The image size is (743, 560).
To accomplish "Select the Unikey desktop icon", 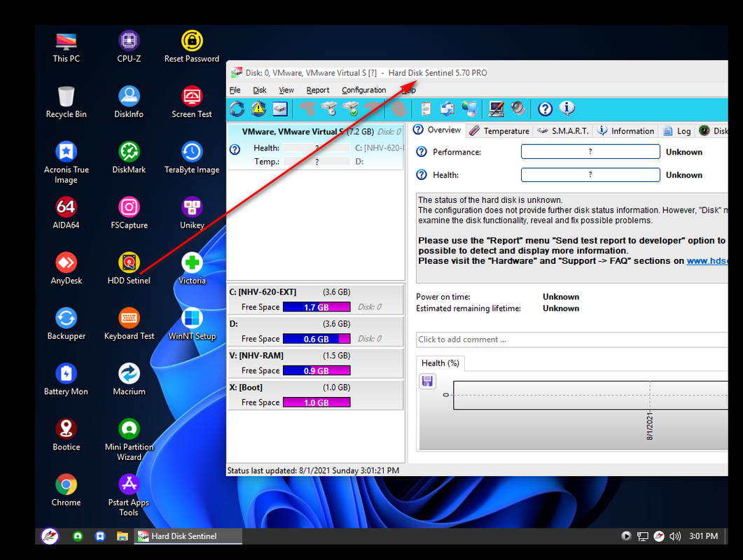I will 191,213.
